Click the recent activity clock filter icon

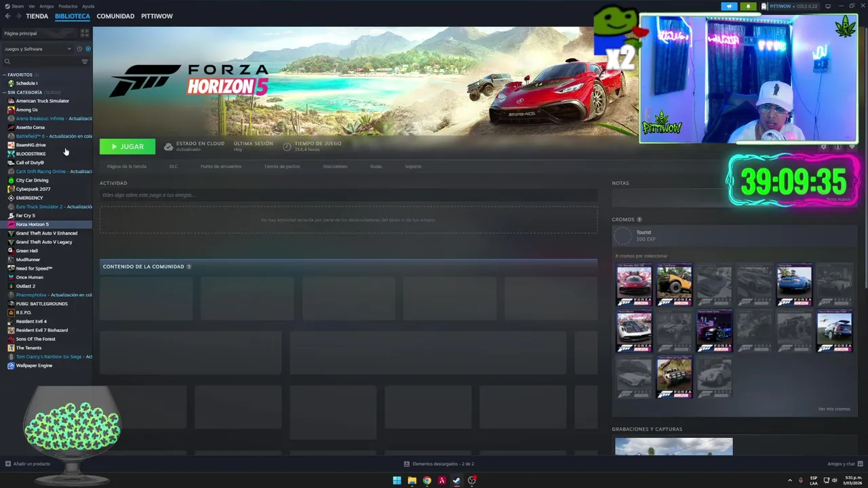click(79, 49)
